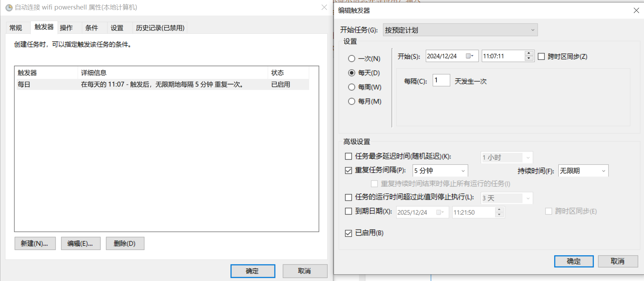This screenshot has width=644, height=281.
Task: Toggle the 已启用(B) checkbox
Action: 348,233
